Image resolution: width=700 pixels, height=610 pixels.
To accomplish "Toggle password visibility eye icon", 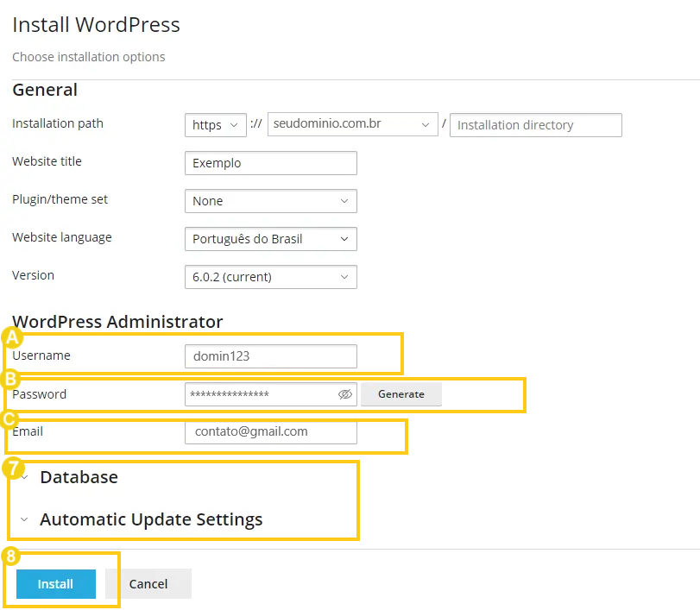I will (x=345, y=394).
